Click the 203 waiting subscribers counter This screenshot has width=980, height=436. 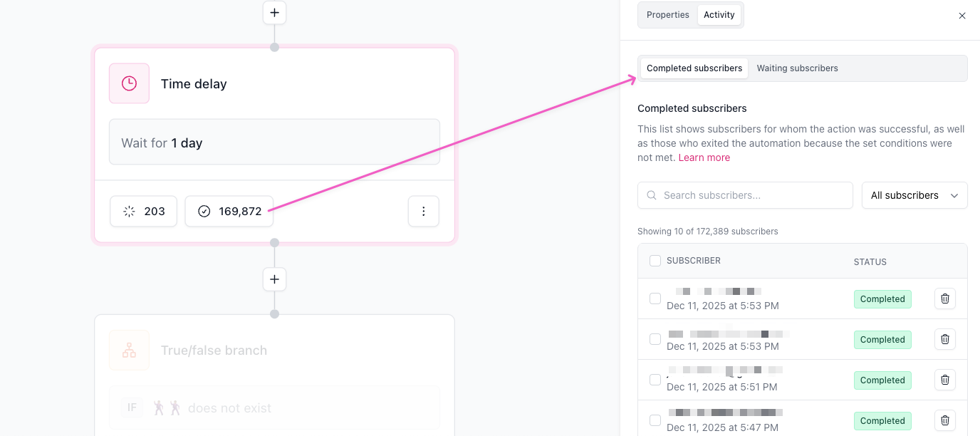[144, 212]
